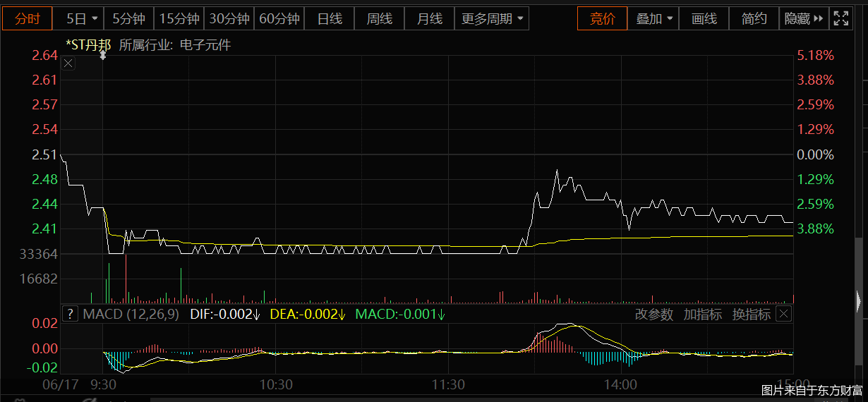868x402 pixels.
Task: Close the MACD indicator panel
Action: 785,314
